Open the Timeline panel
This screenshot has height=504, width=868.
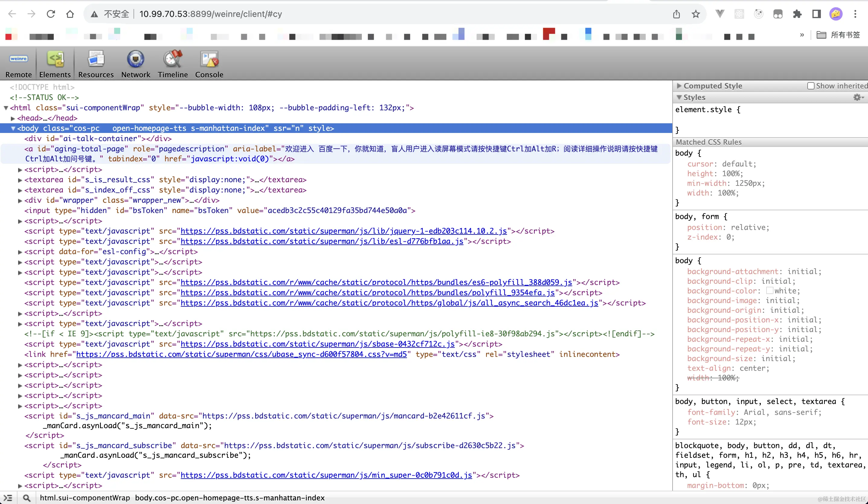(x=172, y=64)
